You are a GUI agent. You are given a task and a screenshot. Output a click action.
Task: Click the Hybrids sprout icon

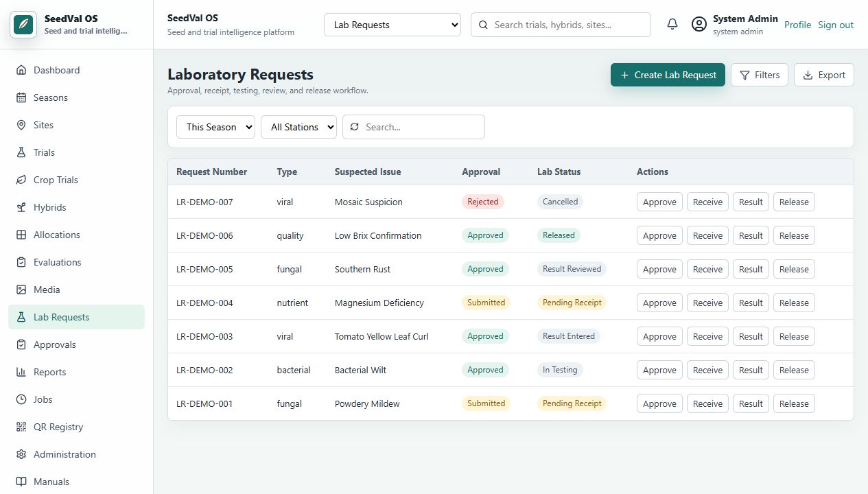coord(21,207)
